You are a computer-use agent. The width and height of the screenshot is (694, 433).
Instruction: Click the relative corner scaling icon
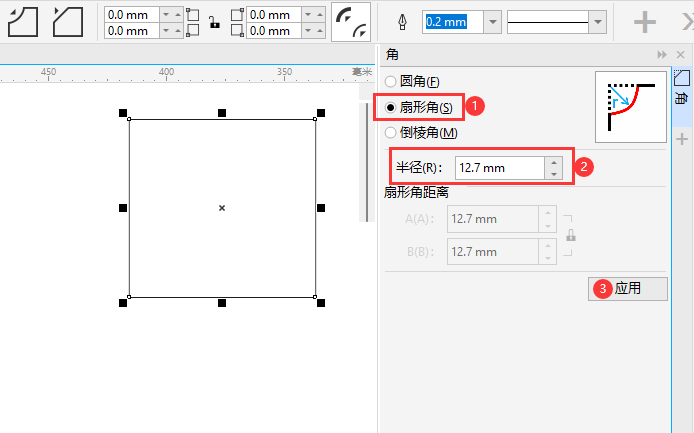pyautogui.click(x=351, y=22)
